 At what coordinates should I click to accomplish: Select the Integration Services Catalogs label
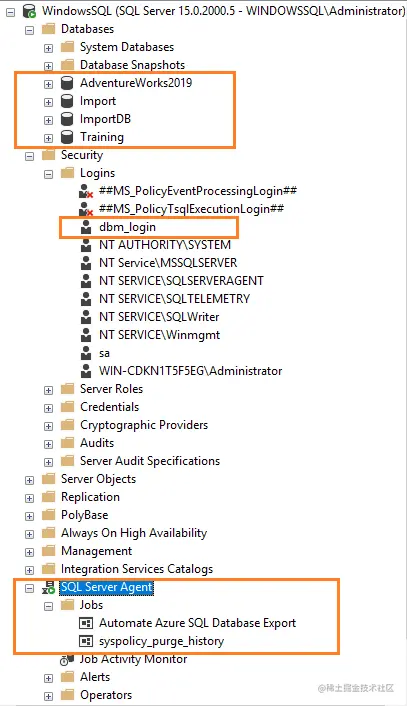pos(137,569)
